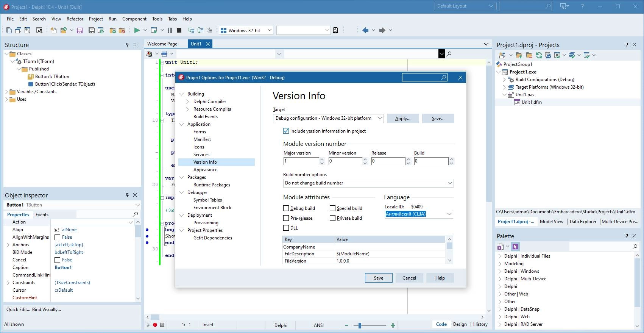Toggle the Cancel property False checkbox
Viewport: 644px width, 333px height.
[x=58, y=260]
